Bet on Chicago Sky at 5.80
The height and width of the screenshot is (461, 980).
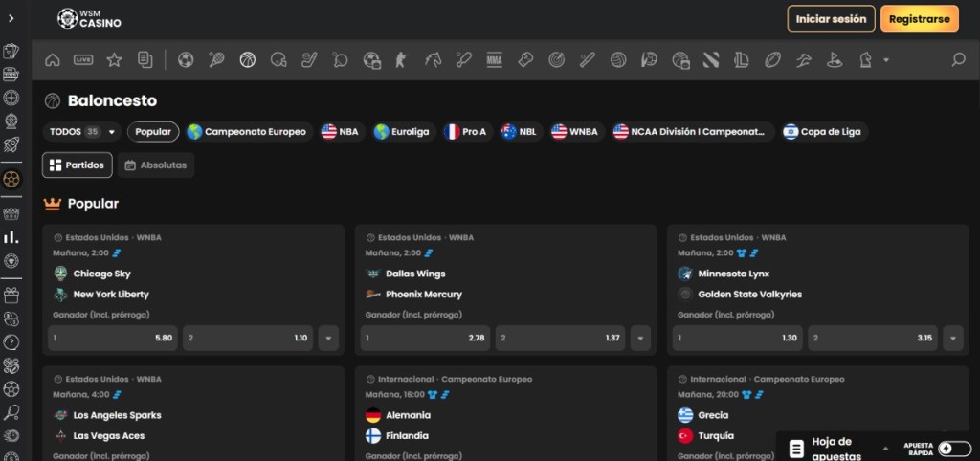[x=113, y=338]
